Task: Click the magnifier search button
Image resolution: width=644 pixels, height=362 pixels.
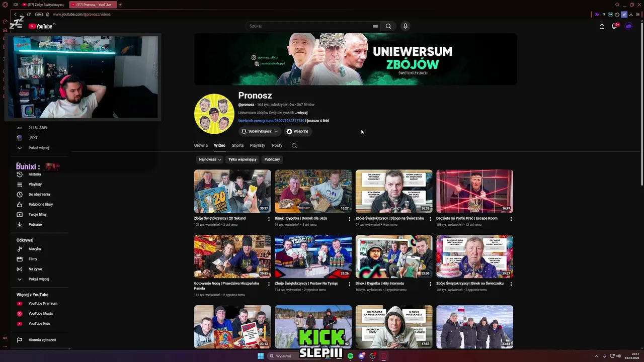Action: click(x=388, y=26)
